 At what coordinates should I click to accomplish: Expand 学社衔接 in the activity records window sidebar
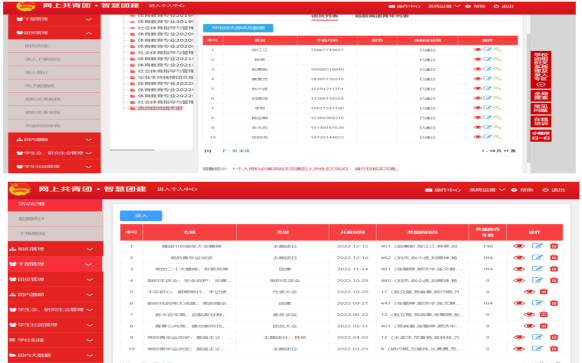[x=56, y=340]
